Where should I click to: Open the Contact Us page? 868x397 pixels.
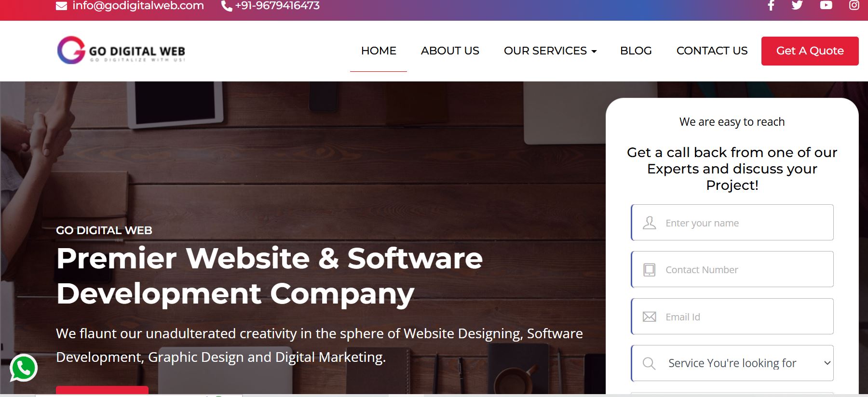(x=712, y=51)
